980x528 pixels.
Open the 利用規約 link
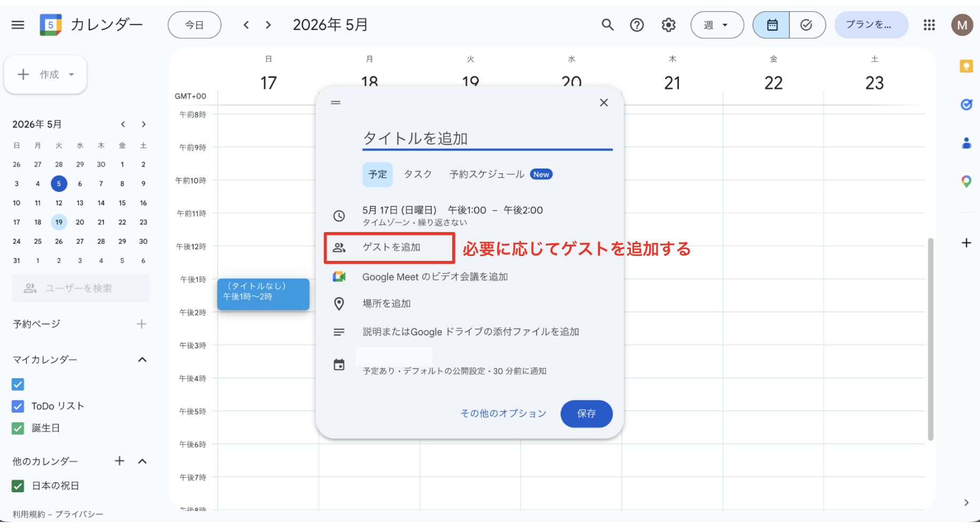point(28,514)
